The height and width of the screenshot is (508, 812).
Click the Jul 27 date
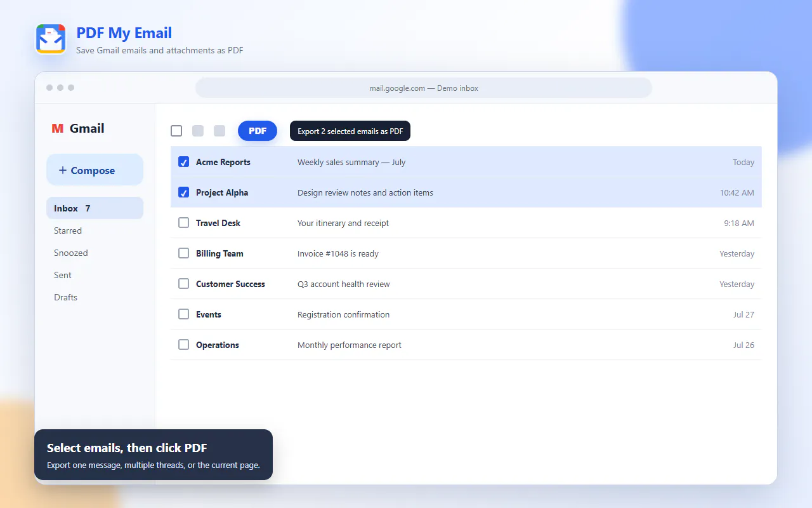tap(743, 314)
